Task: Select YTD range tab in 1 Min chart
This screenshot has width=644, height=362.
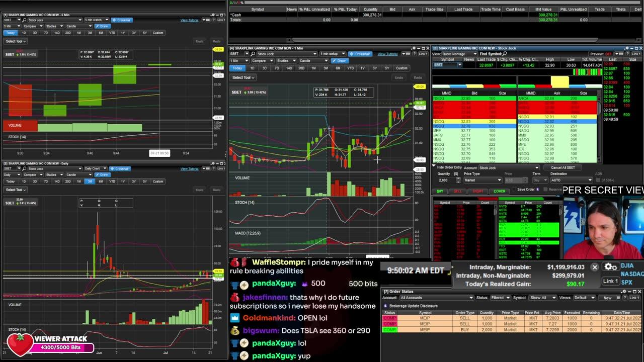Action: click(351, 68)
